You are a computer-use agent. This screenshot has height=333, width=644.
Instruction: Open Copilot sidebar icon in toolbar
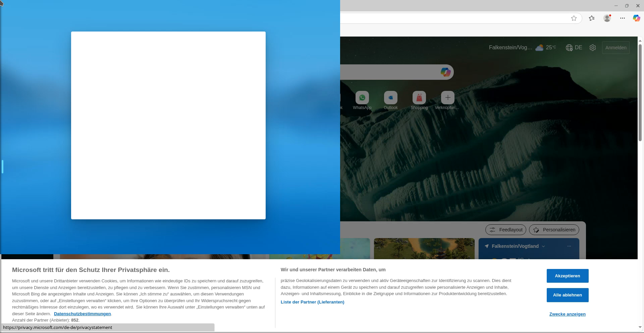636,18
